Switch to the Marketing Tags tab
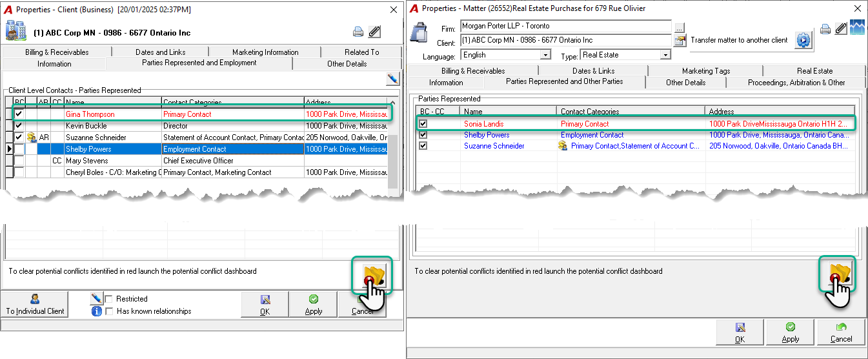 point(706,71)
